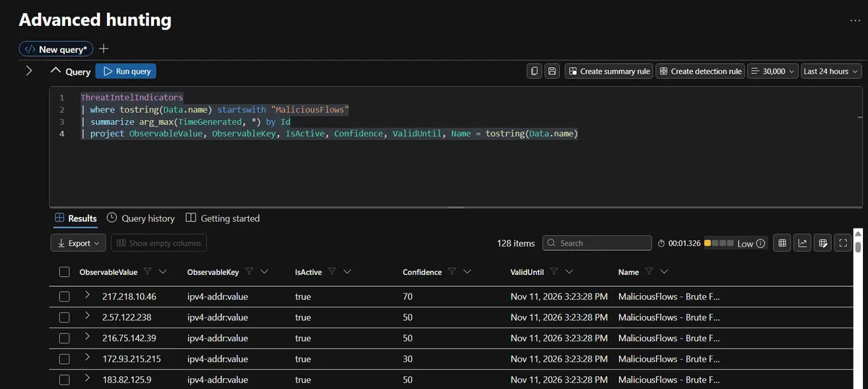Click the save query floppy icon
868x389 pixels.
(552, 72)
